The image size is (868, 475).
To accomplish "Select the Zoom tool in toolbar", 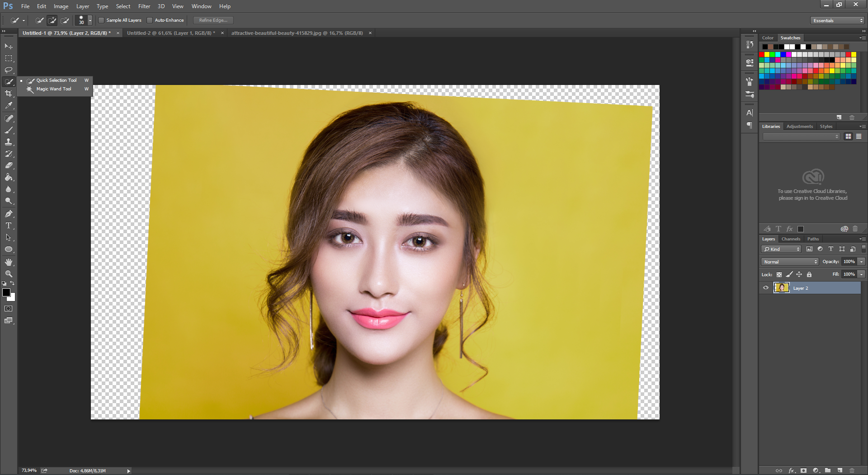I will (9, 274).
